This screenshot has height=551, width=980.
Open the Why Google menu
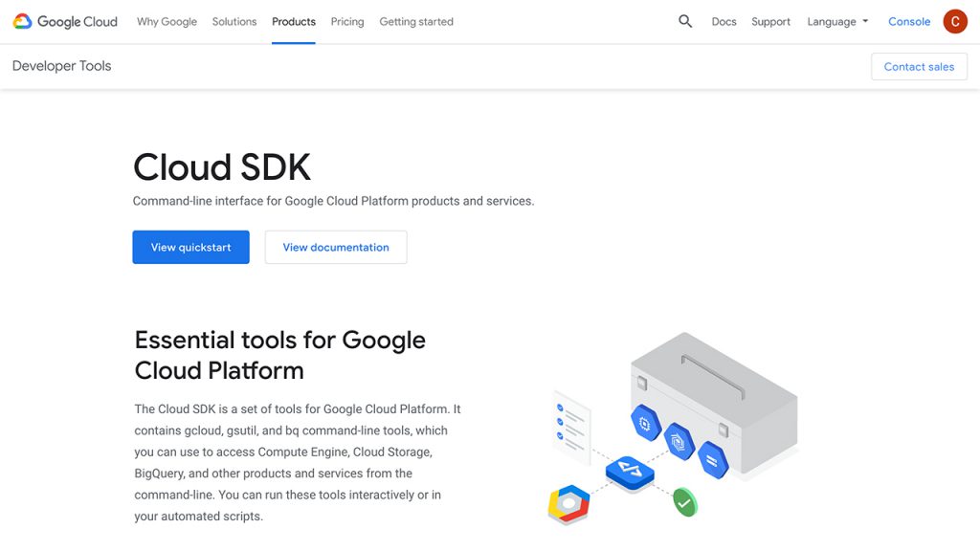[167, 21]
